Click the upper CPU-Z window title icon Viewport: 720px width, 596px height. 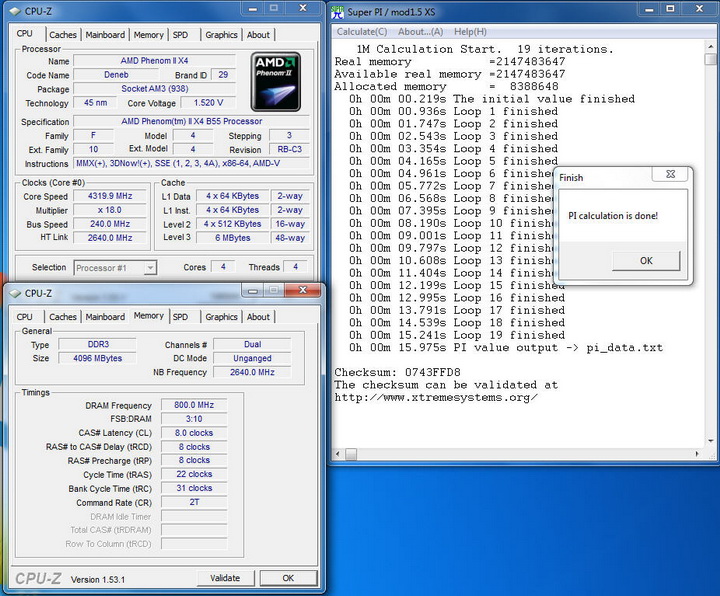(15, 11)
